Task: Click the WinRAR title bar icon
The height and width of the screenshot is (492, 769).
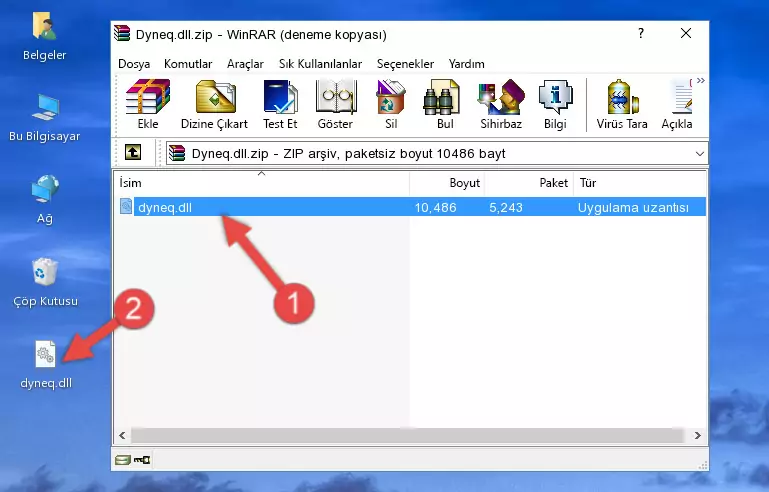Action: point(122,34)
